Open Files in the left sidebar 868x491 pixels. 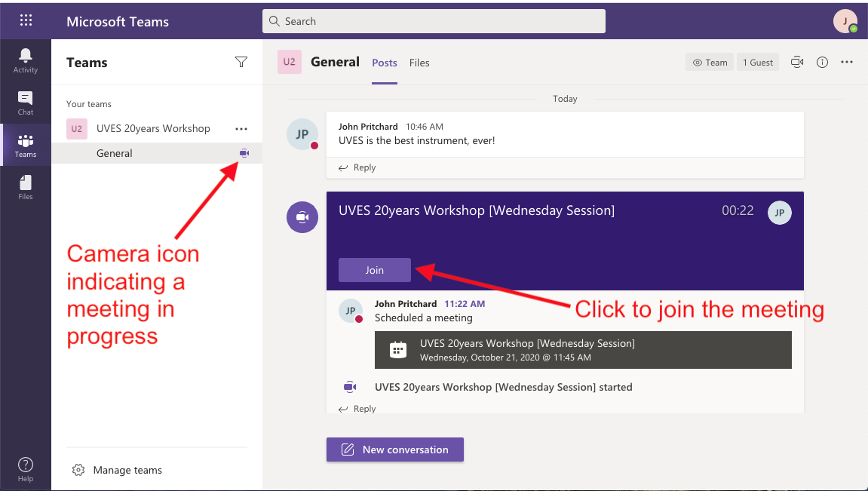point(26,188)
